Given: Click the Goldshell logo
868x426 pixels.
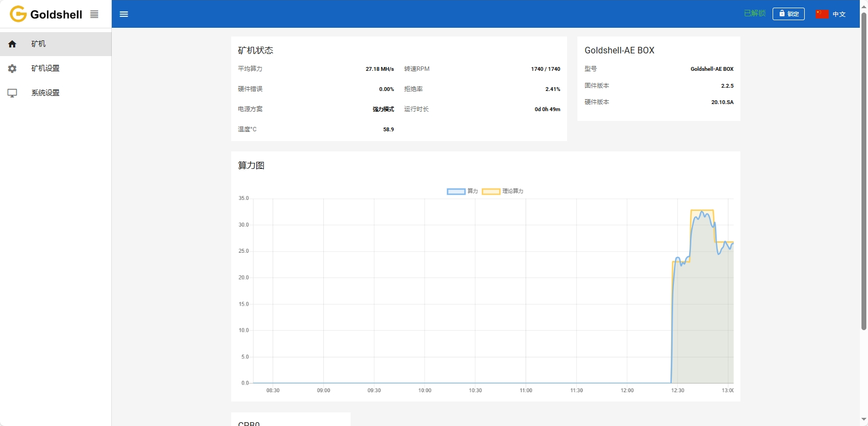Looking at the screenshot, I should pyautogui.click(x=46, y=14).
